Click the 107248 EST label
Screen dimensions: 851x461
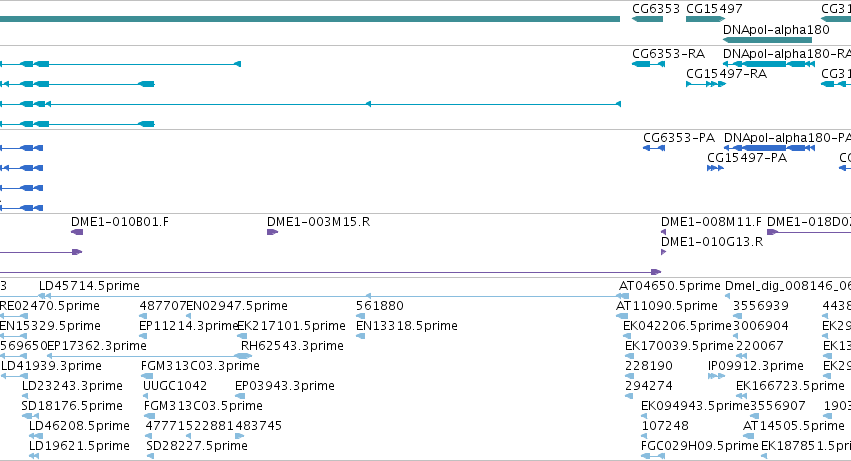[665, 426]
